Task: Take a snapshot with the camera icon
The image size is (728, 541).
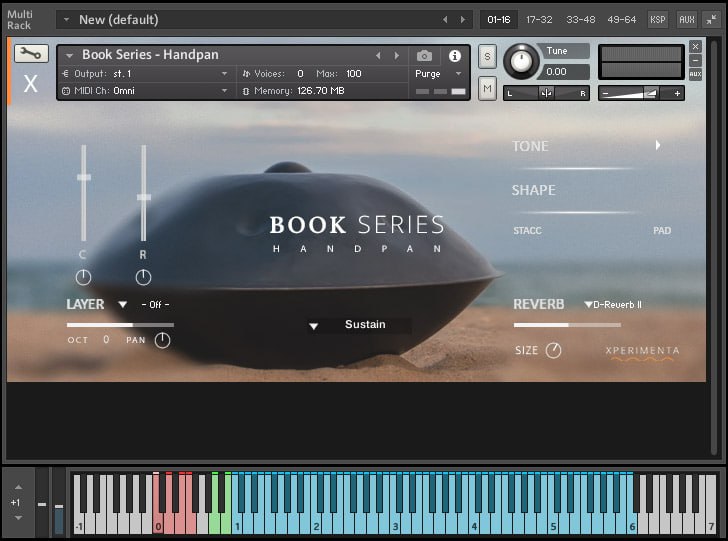Action: click(x=424, y=56)
